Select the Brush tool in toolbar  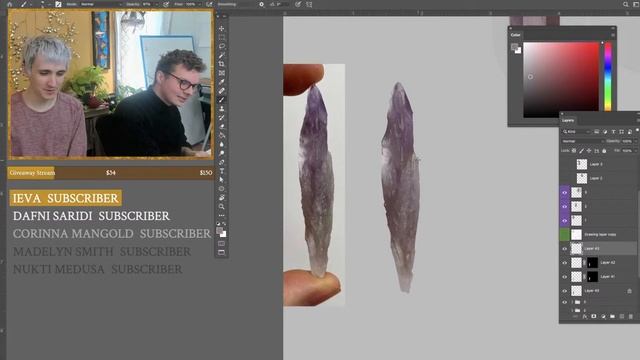pyautogui.click(x=222, y=100)
